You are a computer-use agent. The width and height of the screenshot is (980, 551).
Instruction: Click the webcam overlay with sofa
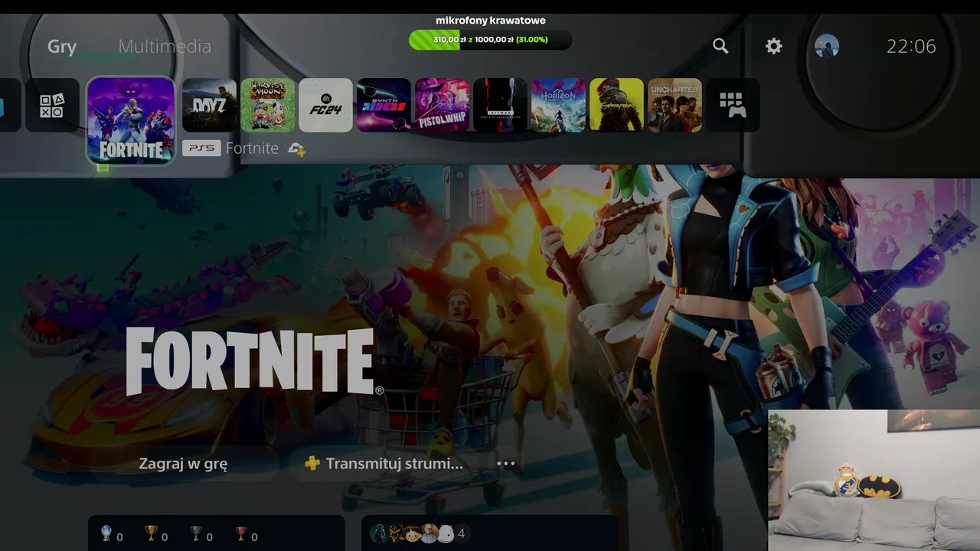point(874,481)
